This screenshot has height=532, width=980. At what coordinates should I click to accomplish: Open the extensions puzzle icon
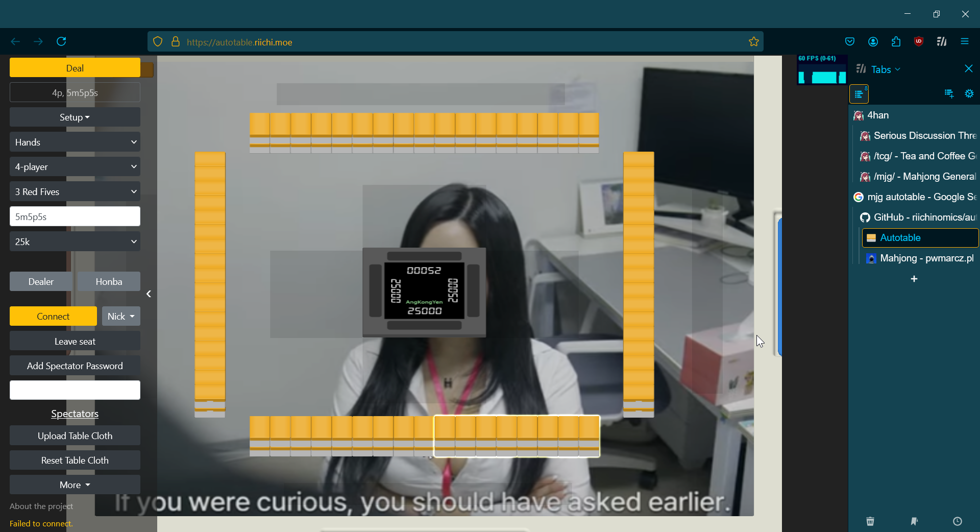pos(896,41)
